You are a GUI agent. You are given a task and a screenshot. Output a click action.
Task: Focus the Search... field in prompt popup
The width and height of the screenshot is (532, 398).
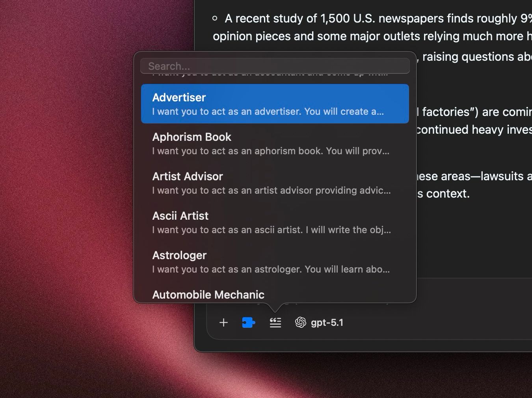(x=275, y=66)
